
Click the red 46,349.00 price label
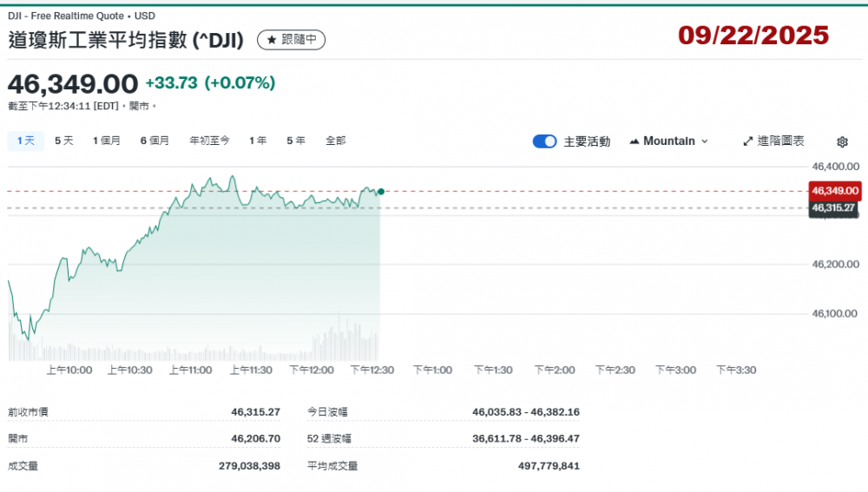tap(834, 191)
